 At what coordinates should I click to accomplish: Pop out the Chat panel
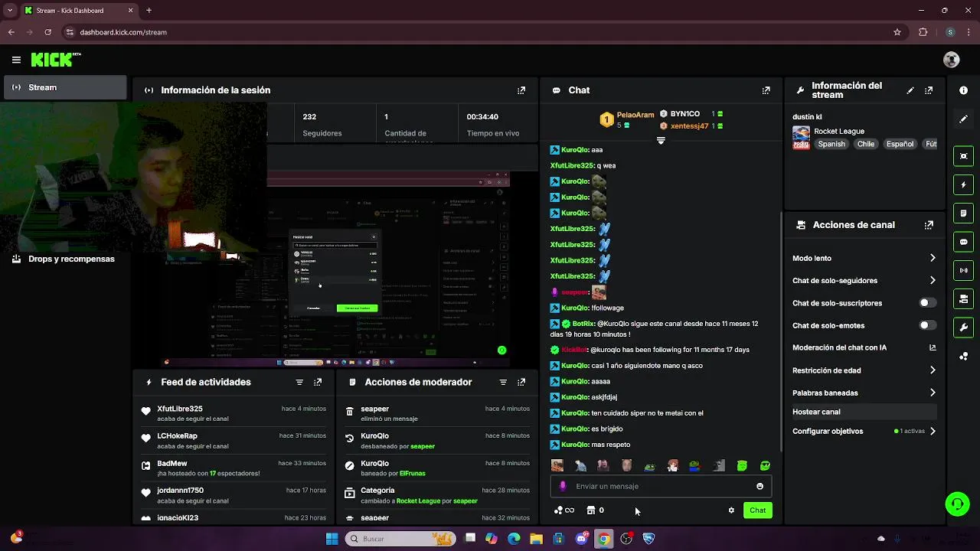pyautogui.click(x=766, y=90)
